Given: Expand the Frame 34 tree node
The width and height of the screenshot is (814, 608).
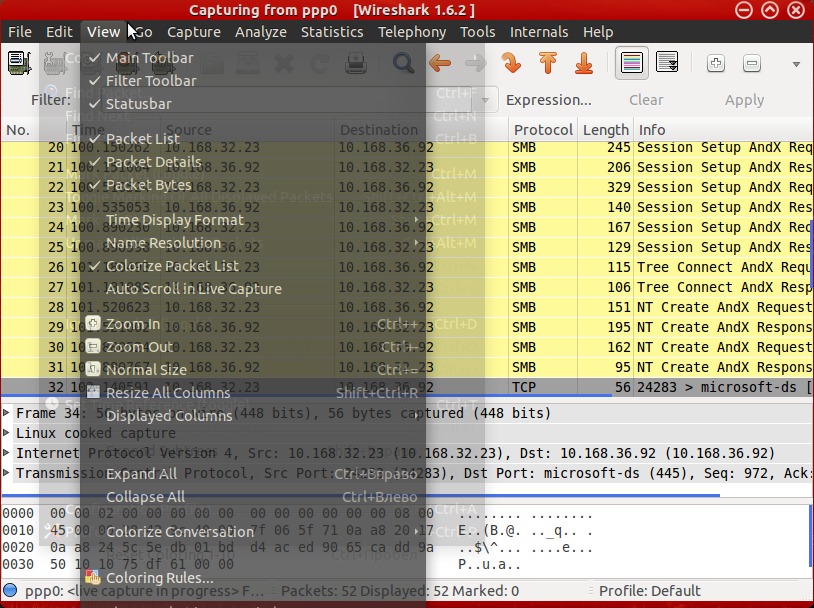Looking at the screenshot, I should click(6, 413).
